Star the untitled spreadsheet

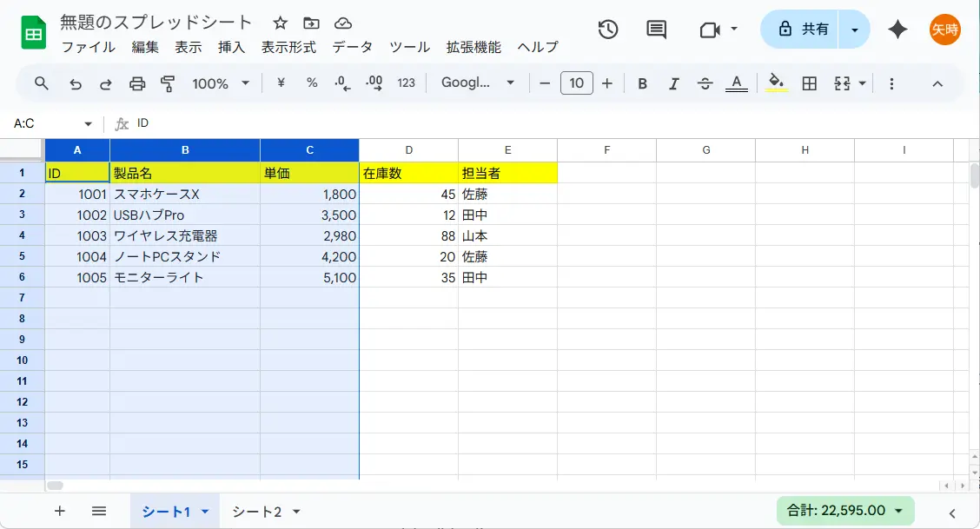280,23
